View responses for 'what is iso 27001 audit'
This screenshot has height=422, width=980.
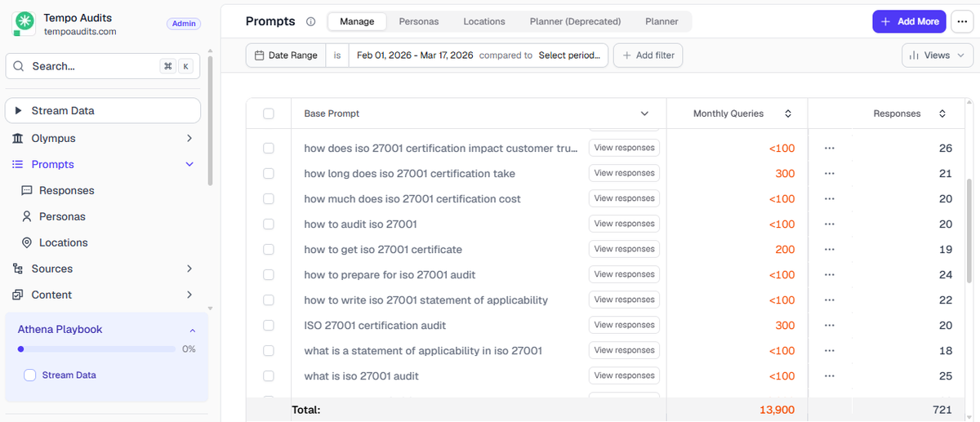pos(624,376)
